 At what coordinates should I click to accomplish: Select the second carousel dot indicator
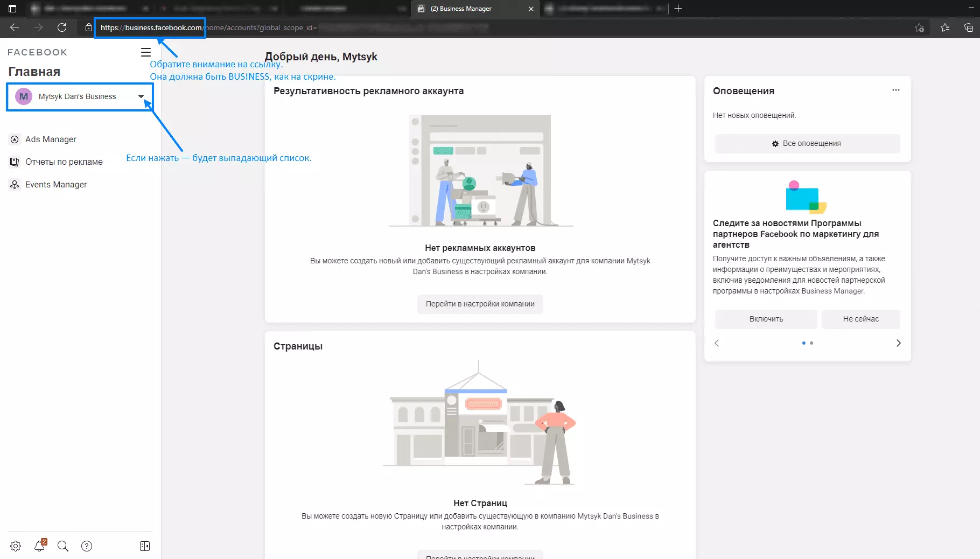coord(811,343)
